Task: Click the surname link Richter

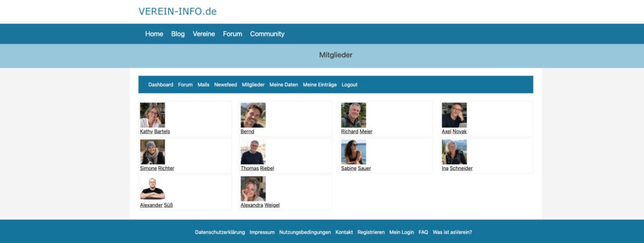Action: tap(166, 169)
